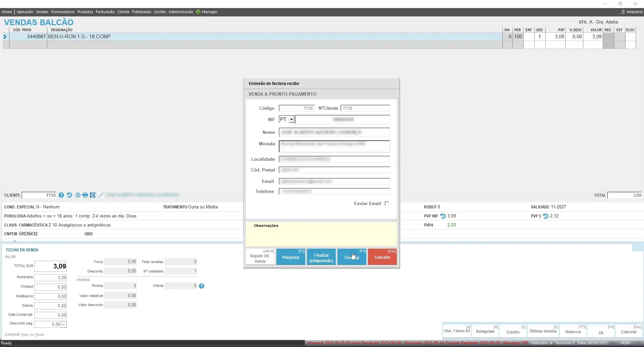This screenshot has height=347, width=644.
Task: Enable the Enviar Email checkbox
Action: click(x=387, y=203)
